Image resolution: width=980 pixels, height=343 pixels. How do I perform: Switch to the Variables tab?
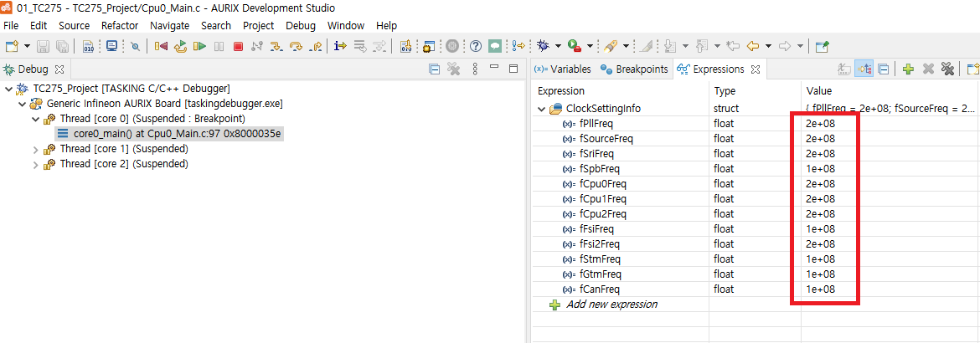(x=562, y=69)
